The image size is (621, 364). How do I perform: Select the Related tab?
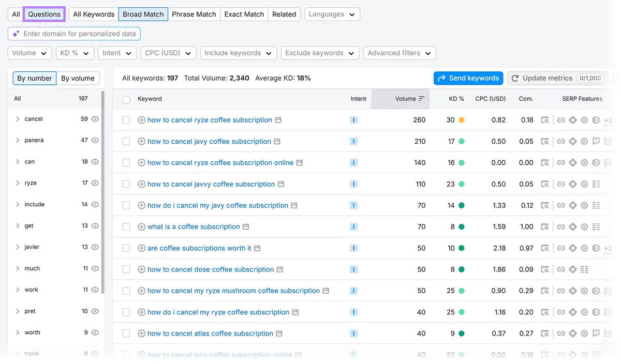coord(284,14)
